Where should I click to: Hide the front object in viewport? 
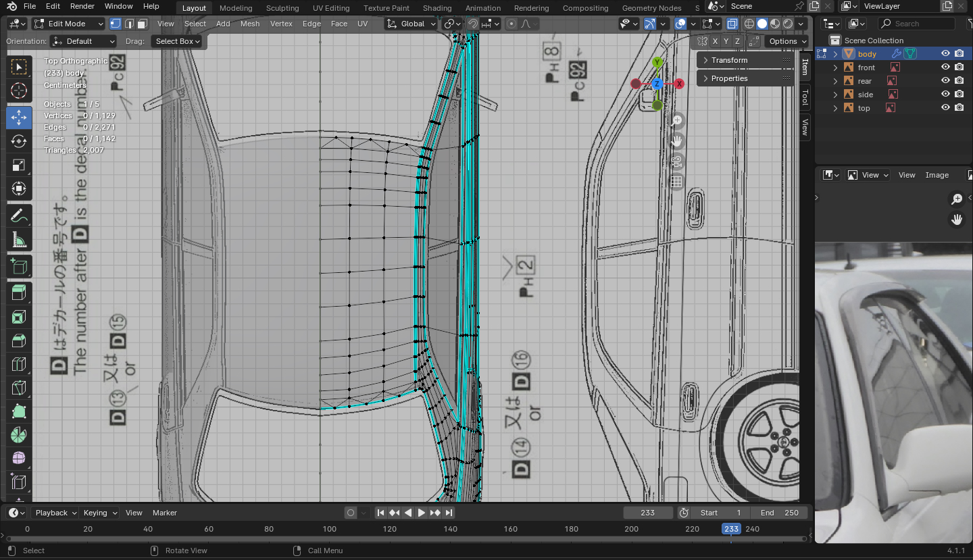945,68
